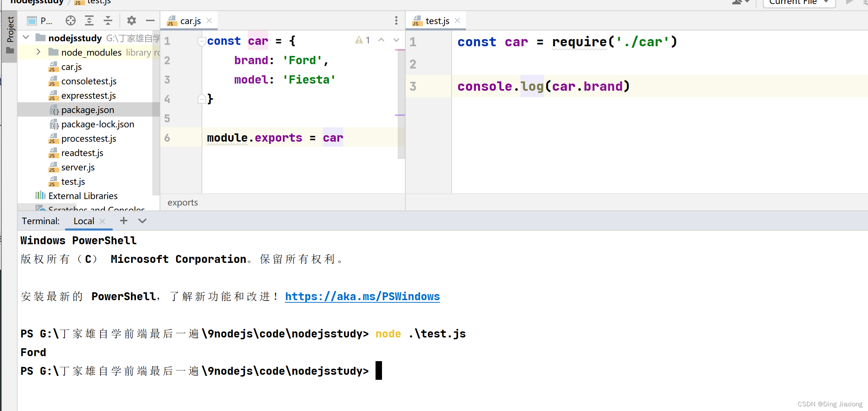The width and height of the screenshot is (868, 411).
Task: Click the 'Fiesta' string in car.js
Action: coord(309,80)
